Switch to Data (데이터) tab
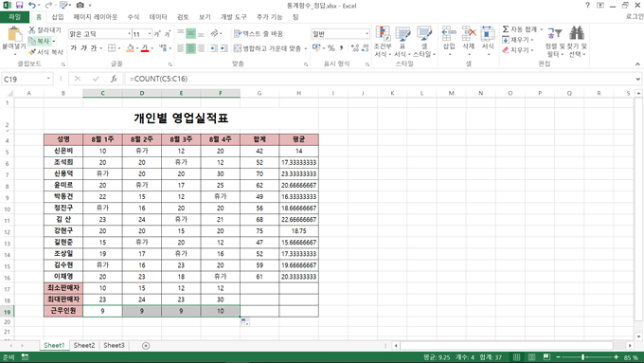 pyautogui.click(x=158, y=17)
